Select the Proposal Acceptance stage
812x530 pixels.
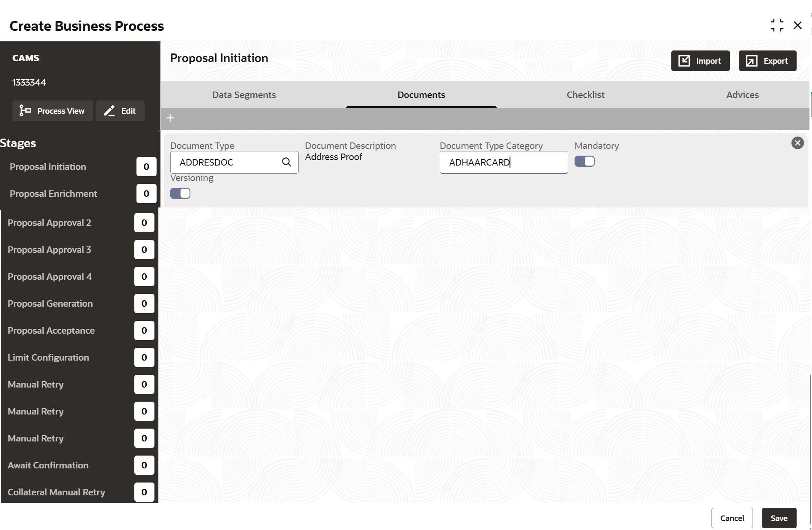point(51,331)
